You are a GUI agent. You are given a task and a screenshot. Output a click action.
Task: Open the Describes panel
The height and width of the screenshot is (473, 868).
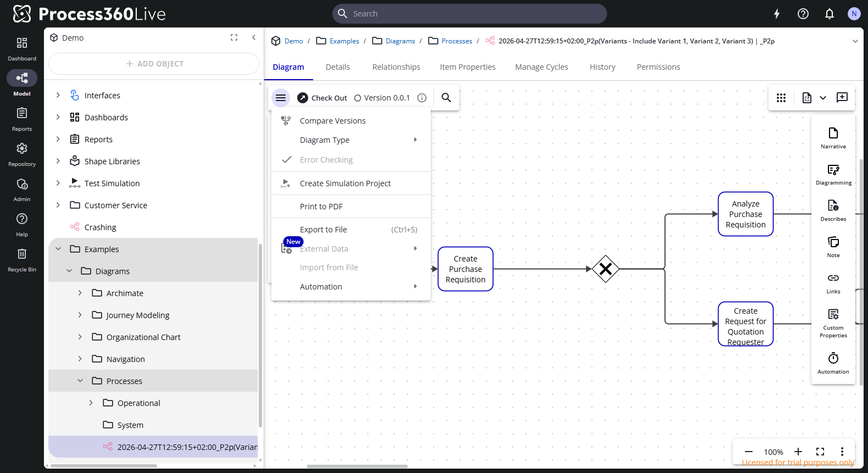(x=833, y=210)
